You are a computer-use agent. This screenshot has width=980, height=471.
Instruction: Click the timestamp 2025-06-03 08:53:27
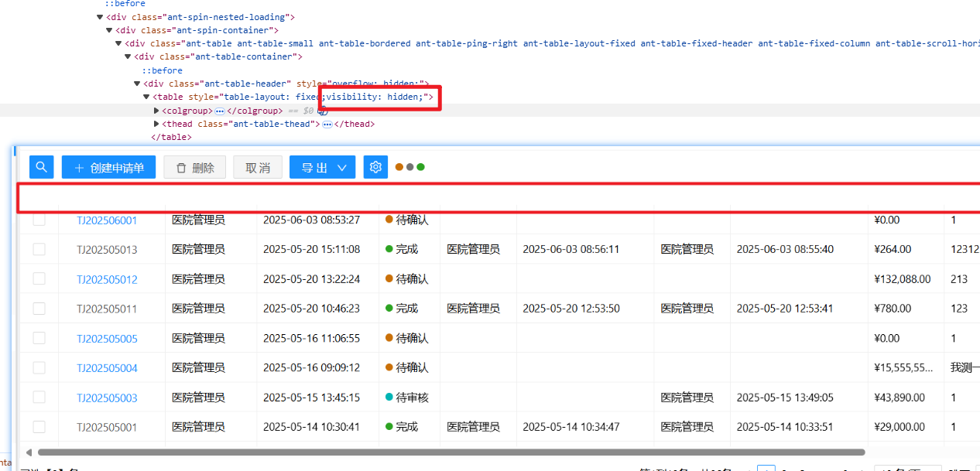click(x=311, y=220)
